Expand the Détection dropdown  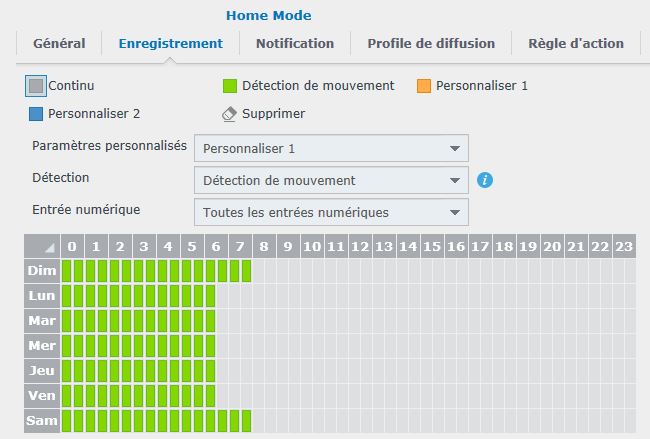pos(331,180)
